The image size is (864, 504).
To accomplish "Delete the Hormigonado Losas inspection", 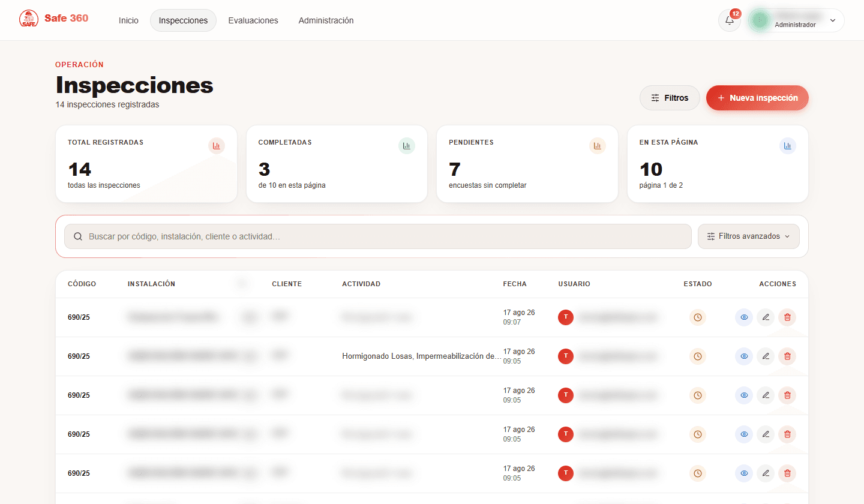I will coord(787,356).
